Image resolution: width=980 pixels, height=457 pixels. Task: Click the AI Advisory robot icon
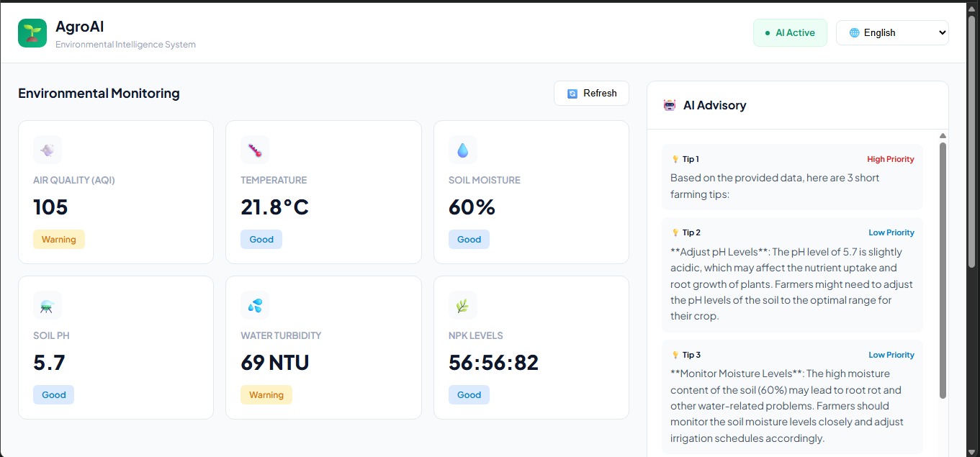click(670, 105)
